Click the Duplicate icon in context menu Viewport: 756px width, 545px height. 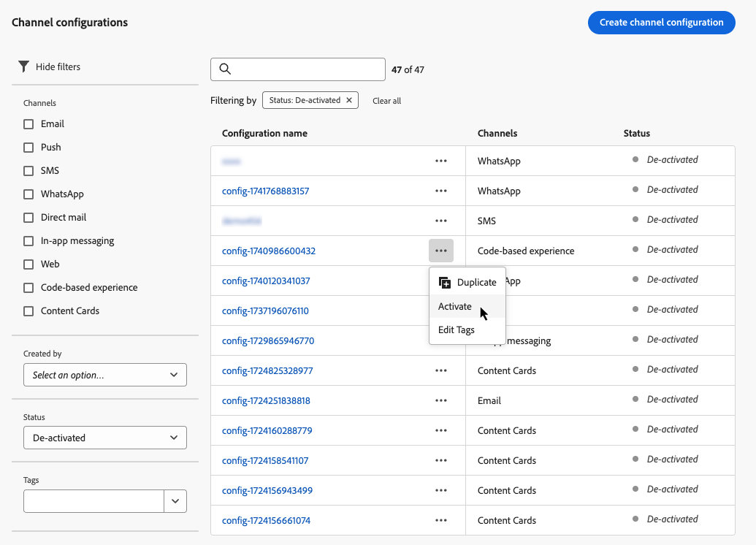tap(444, 283)
